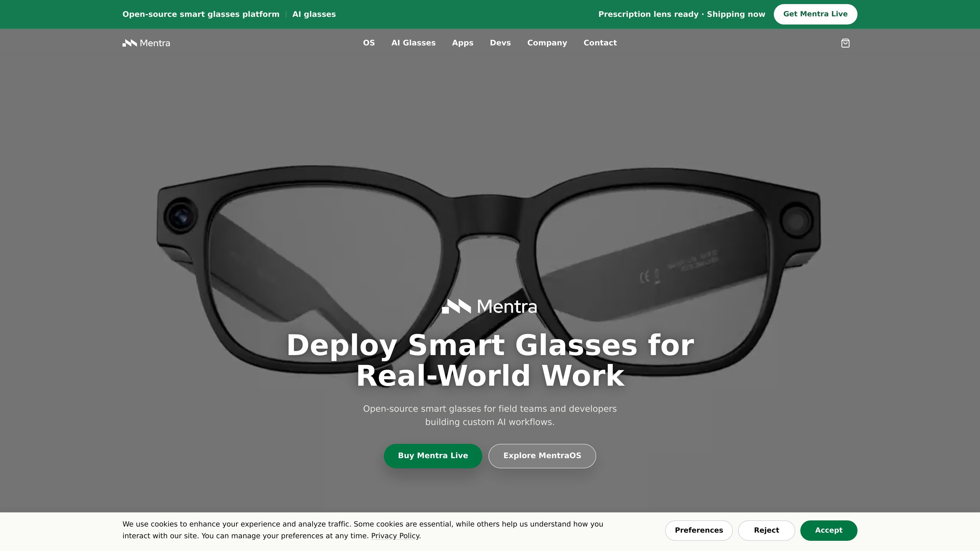
Task: Open the Privacy Policy link
Action: point(395,536)
